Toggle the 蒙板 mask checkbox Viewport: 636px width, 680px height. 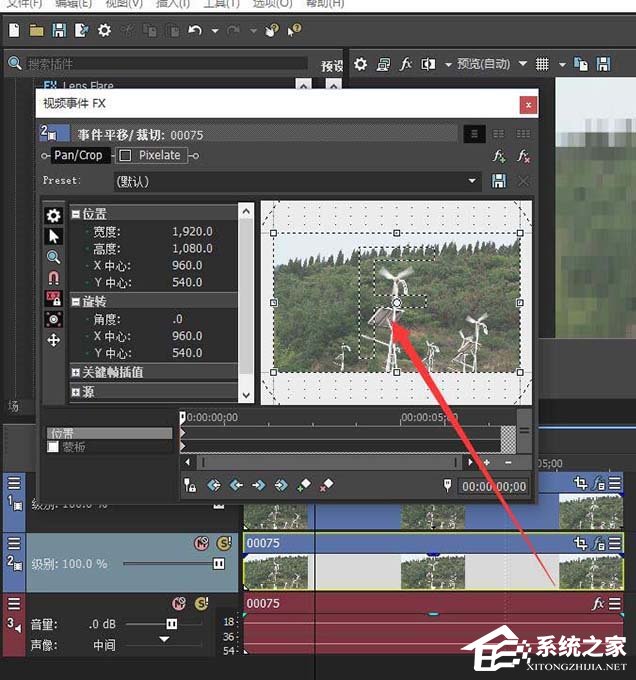(x=53, y=447)
